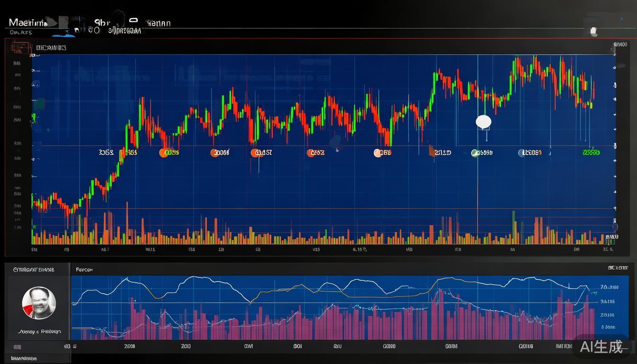The image size is (637, 364).
Task: Click the circular profile avatar in the lower-left panel
Action: coord(39,303)
